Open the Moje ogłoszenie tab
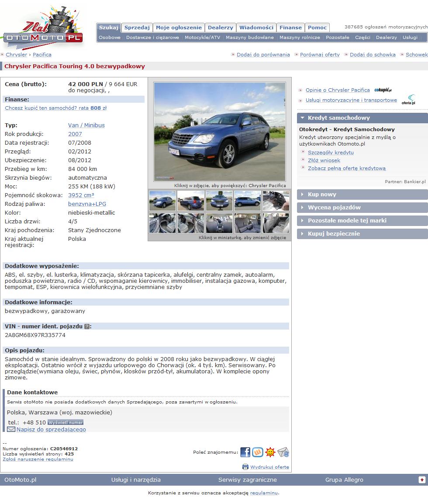This screenshot has width=428, height=504. tap(179, 28)
